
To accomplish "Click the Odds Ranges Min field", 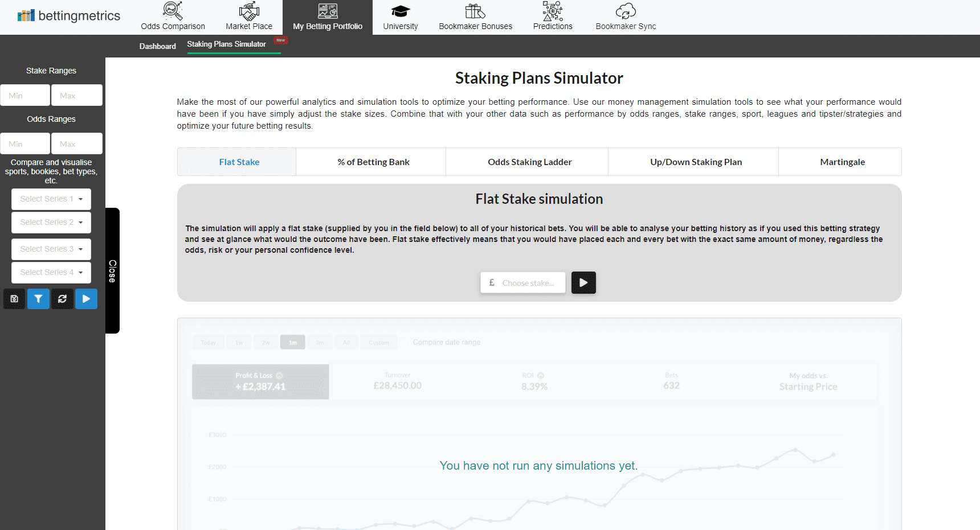I will click(x=25, y=143).
